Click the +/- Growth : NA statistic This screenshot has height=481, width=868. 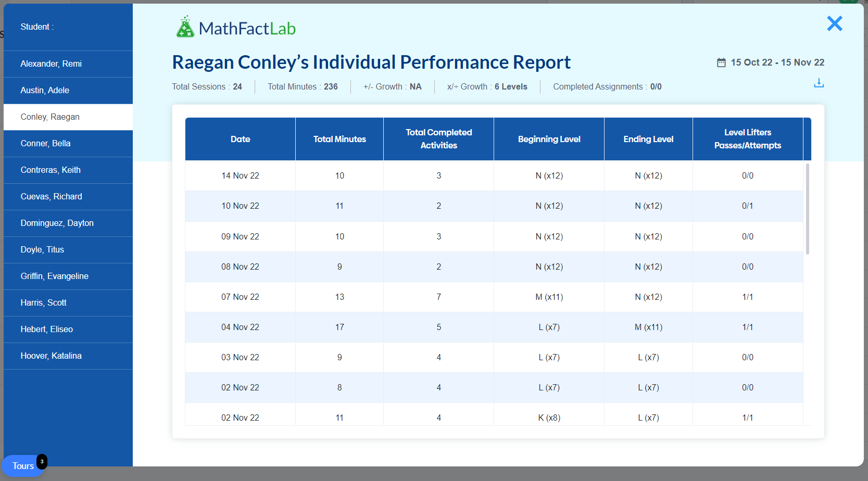[x=393, y=87]
